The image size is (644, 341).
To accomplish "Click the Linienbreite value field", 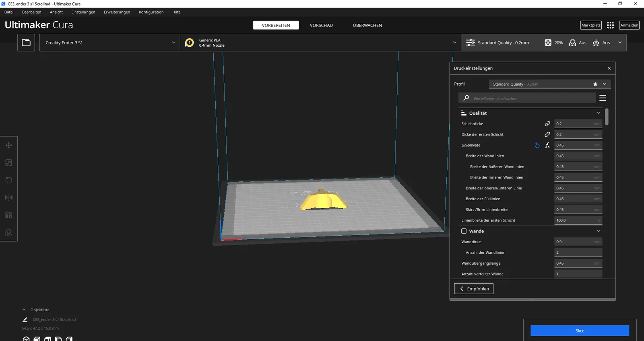I will (578, 145).
